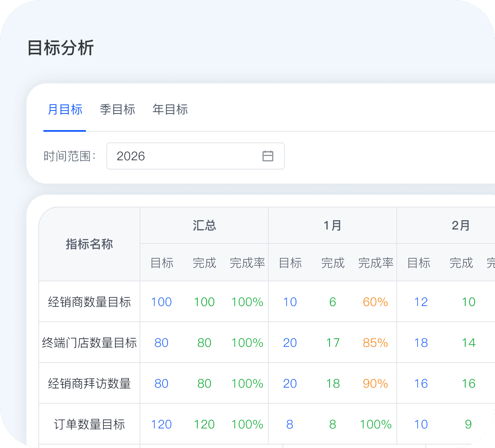Select the 经销商数量目标 row label

point(89,302)
